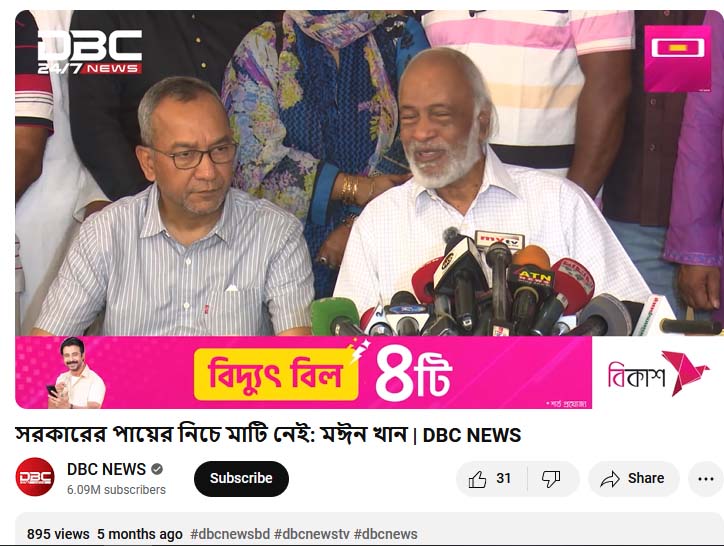Click the 31 likes count

pyautogui.click(x=503, y=478)
